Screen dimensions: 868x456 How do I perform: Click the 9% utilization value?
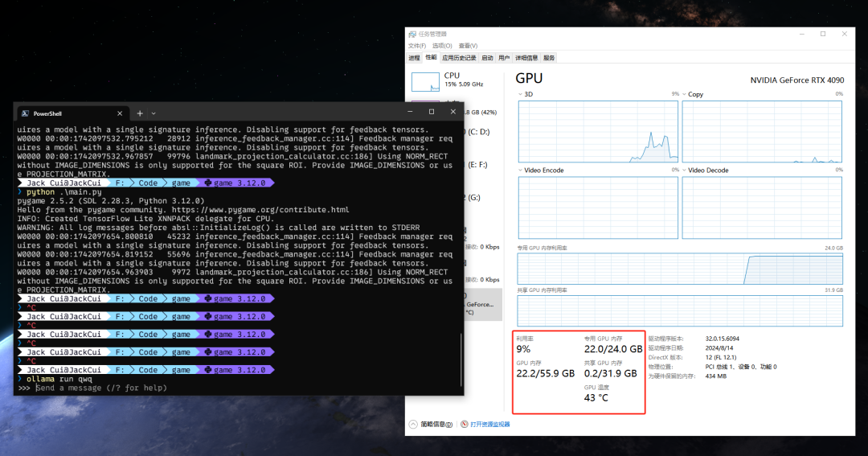523,349
